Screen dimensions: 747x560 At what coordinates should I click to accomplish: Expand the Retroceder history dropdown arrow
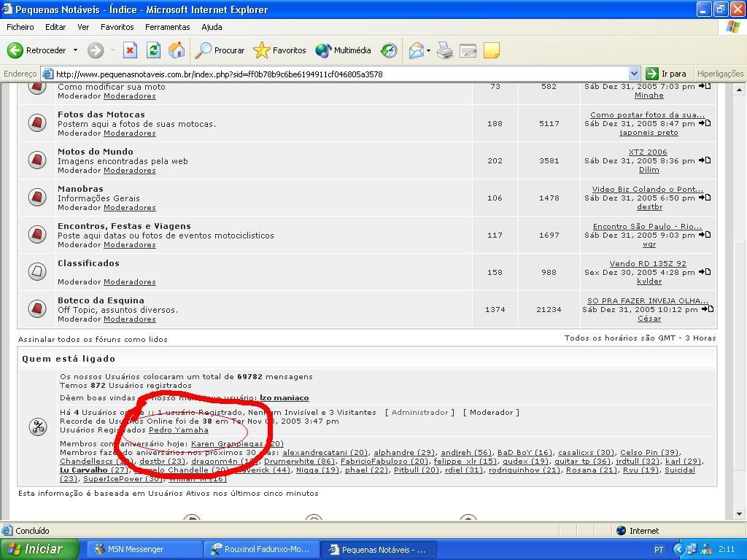coord(75,50)
